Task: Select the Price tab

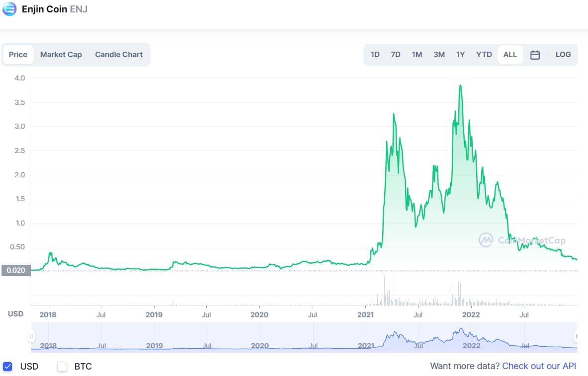Action: (18, 55)
